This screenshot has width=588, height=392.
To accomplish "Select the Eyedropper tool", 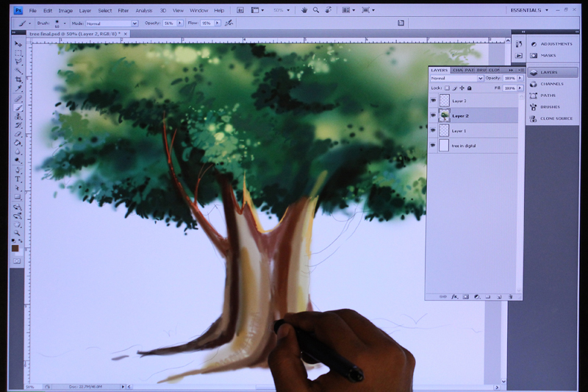I will [x=18, y=88].
